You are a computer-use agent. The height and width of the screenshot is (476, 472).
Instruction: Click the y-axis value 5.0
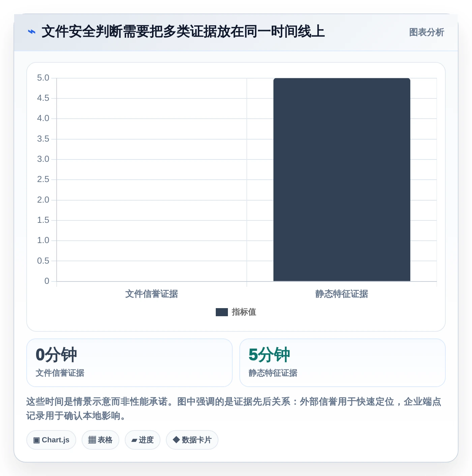click(43, 78)
